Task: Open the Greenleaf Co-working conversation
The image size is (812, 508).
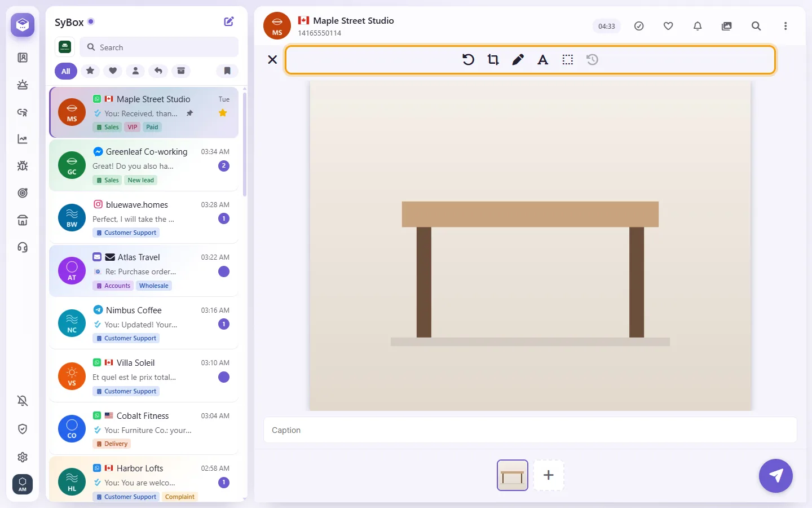Action: coord(144,165)
